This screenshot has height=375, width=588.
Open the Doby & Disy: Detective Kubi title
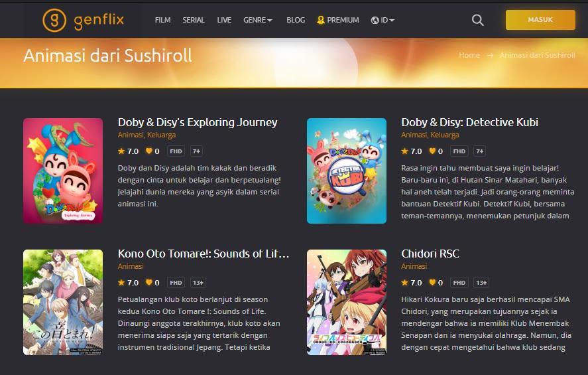tap(469, 122)
